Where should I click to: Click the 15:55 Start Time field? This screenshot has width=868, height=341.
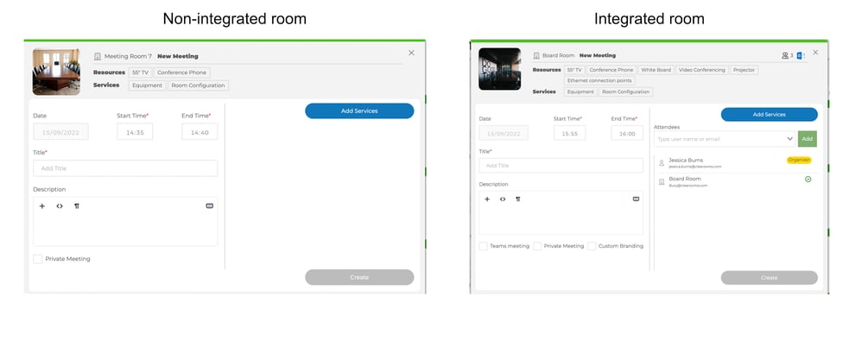click(570, 133)
